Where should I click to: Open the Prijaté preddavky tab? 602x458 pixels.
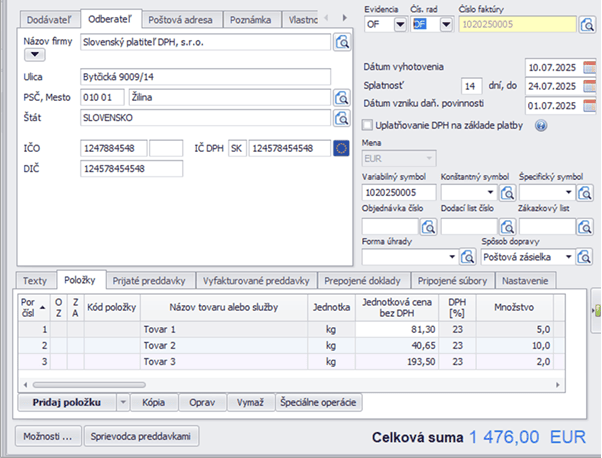pos(146,280)
